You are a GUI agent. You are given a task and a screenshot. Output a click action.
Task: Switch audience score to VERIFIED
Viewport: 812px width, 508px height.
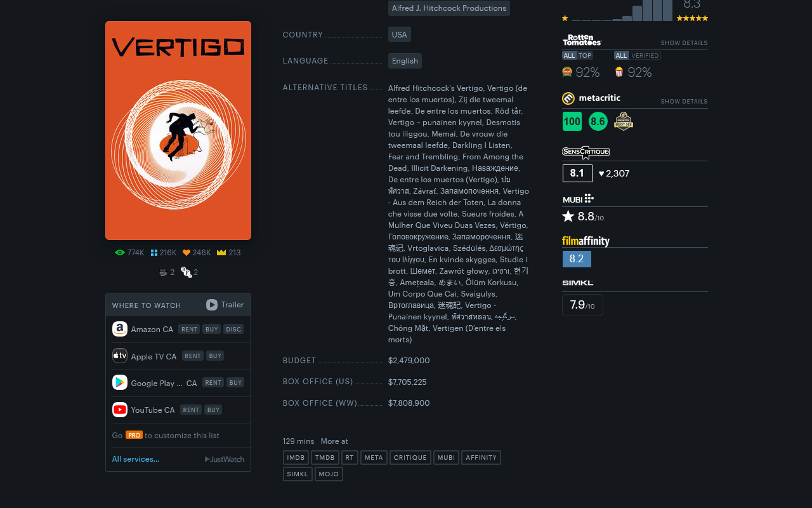point(645,55)
